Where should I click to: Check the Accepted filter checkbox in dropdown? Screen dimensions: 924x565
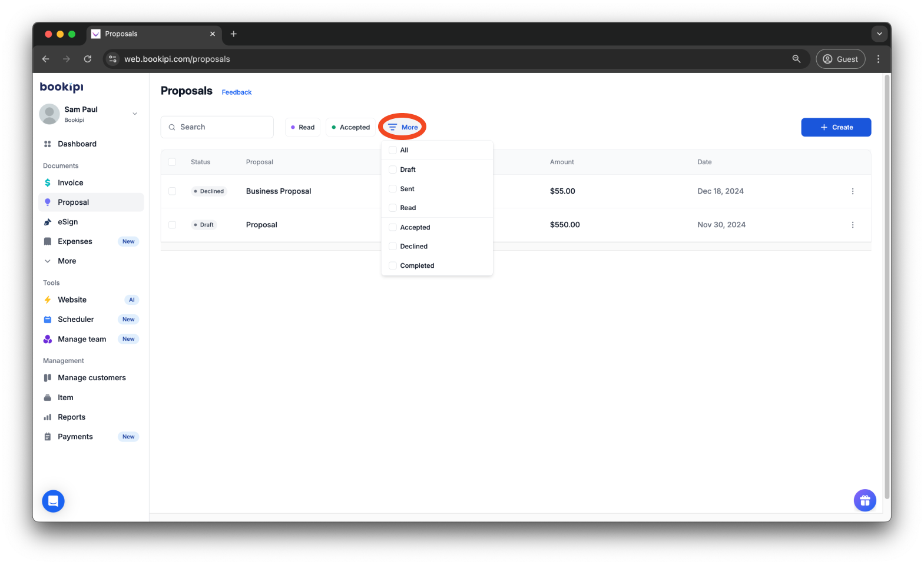click(x=392, y=227)
